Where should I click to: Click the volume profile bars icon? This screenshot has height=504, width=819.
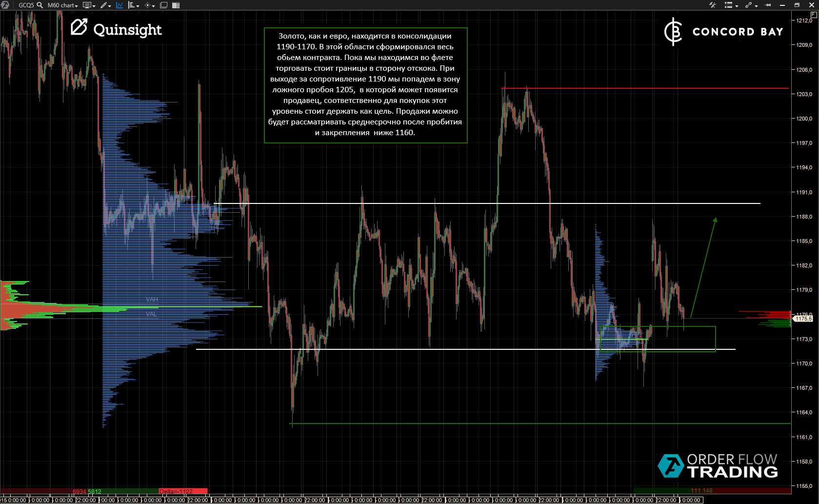131,5
